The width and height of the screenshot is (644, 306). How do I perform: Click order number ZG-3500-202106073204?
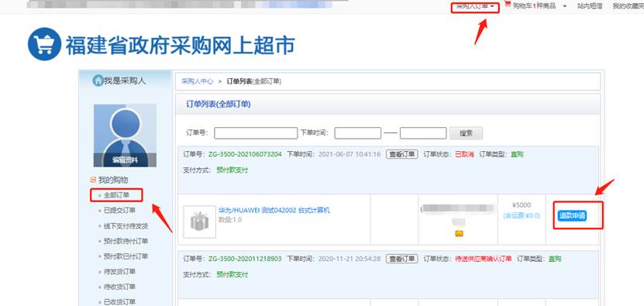coord(245,154)
